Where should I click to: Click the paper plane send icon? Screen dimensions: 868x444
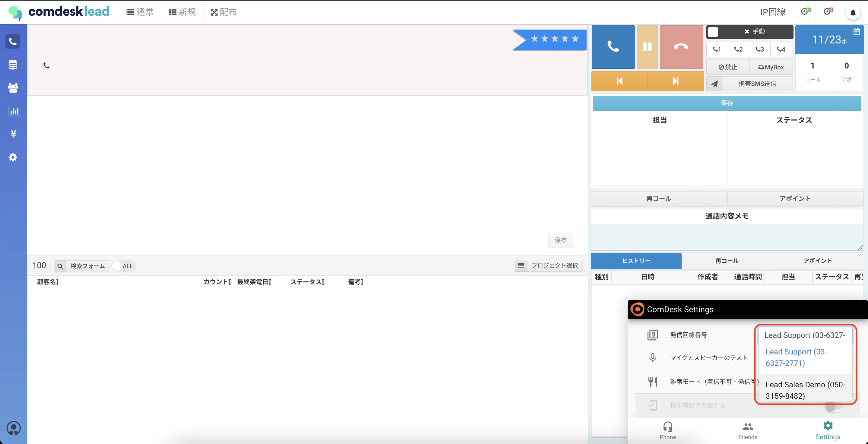tap(714, 84)
